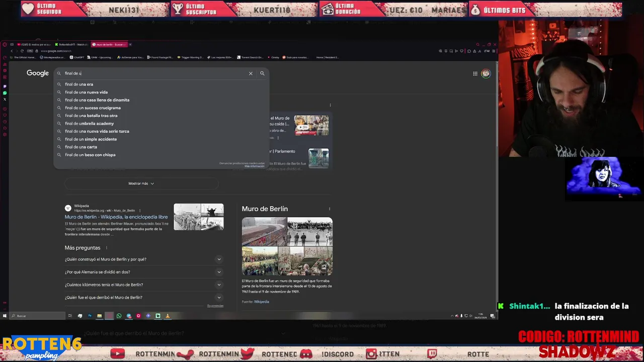Open options dots on Muro de Berlín knowledge panel
Viewport: 644px width, 362px height.
pyautogui.click(x=330, y=209)
